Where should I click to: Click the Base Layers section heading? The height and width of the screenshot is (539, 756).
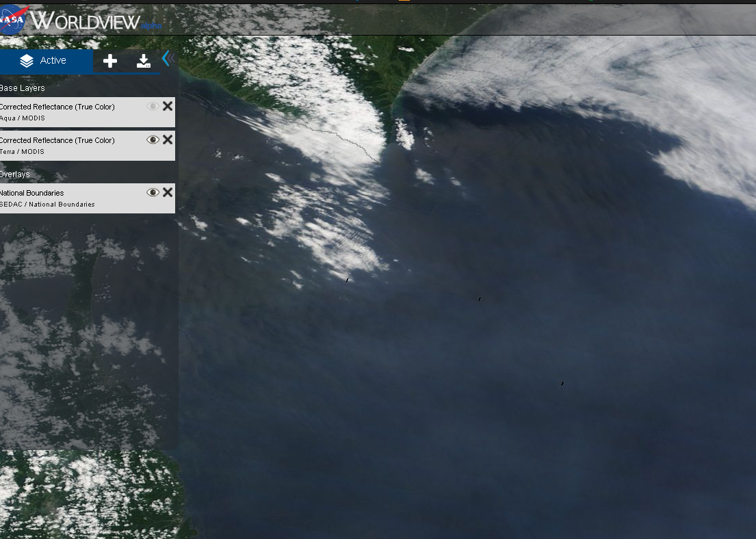22,88
